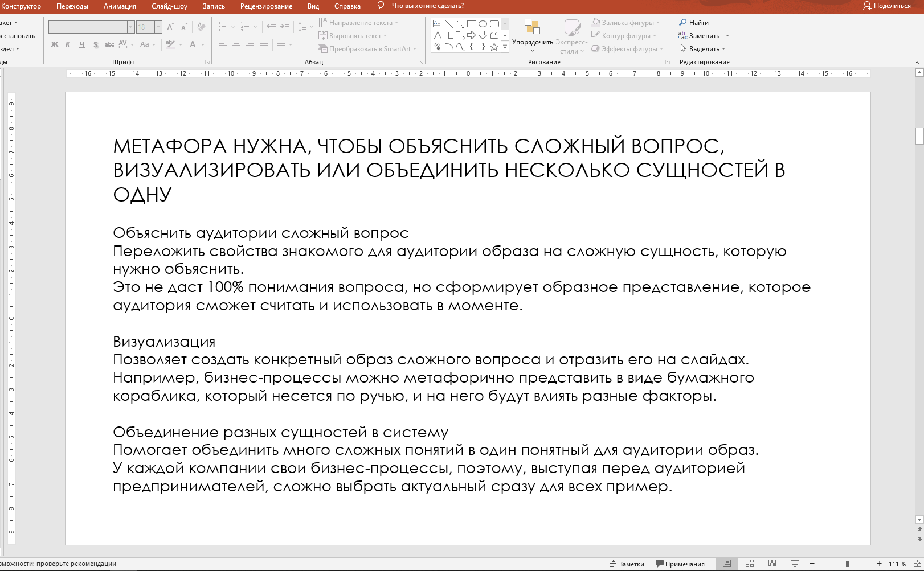
Task: Open the Слайд-шоу tab
Action: click(x=169, y=6)
